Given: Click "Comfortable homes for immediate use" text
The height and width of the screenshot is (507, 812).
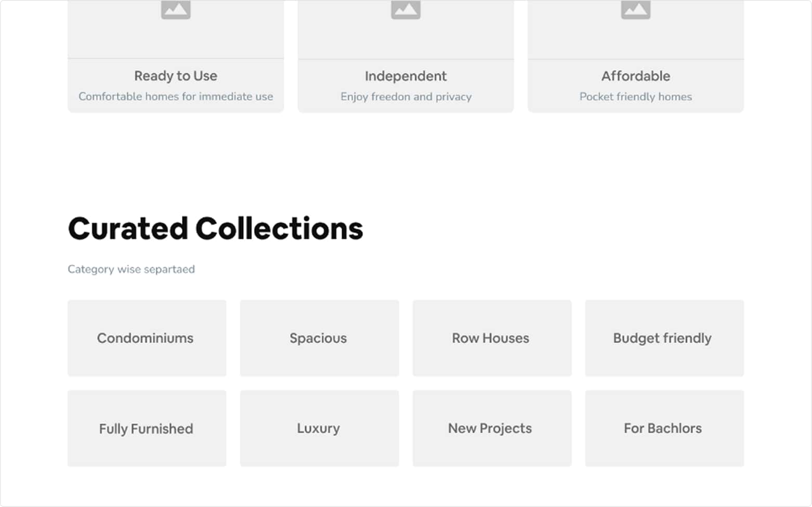Looking at the screenshot, I should pos(176,97).
